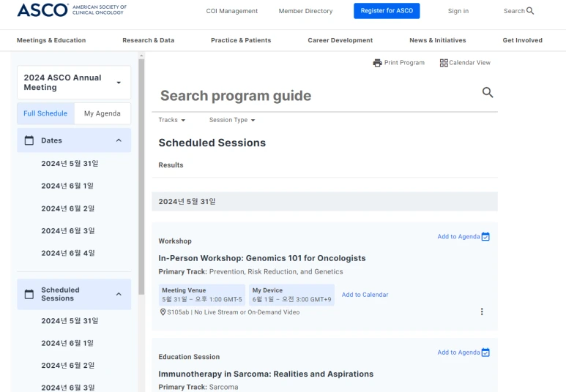
Task: Click the program guide search magnifier icon
Action: 488,92
